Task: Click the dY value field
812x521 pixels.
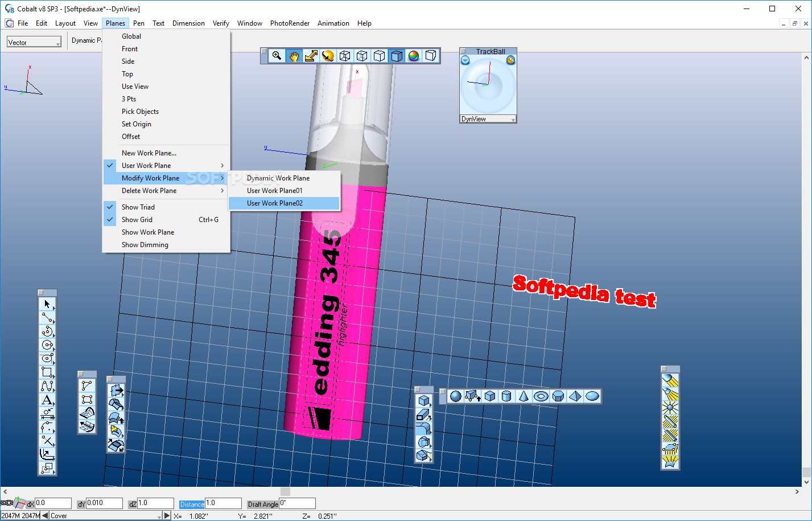Action: (x=104, y=503)
